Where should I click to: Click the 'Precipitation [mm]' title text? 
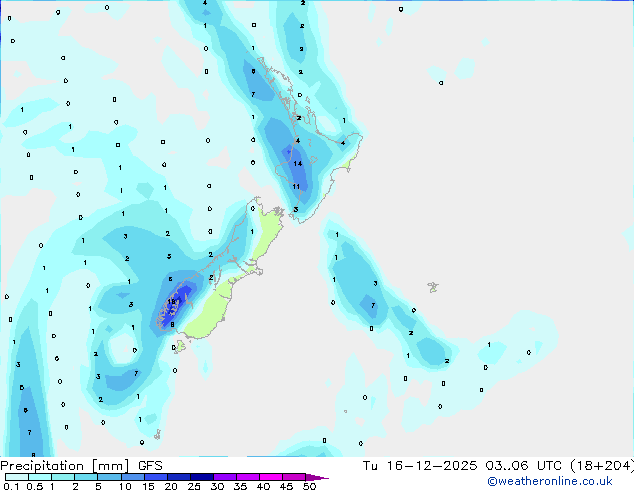pos(65,466)
